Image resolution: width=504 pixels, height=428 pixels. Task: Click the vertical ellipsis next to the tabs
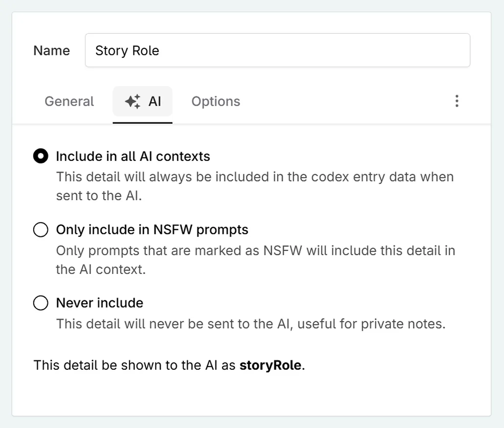(457, 101)
